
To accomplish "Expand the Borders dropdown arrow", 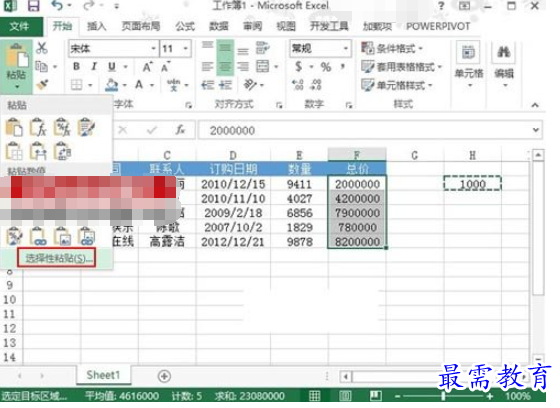I will tap(90, 85).
